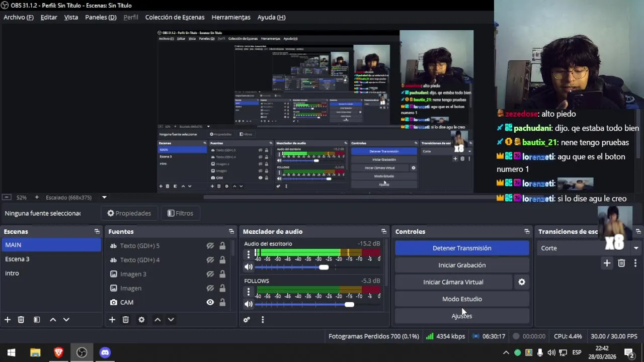Mute Audio del escritorio speaker icon
This screenshot has height=362, width=644.
[249, 267]
